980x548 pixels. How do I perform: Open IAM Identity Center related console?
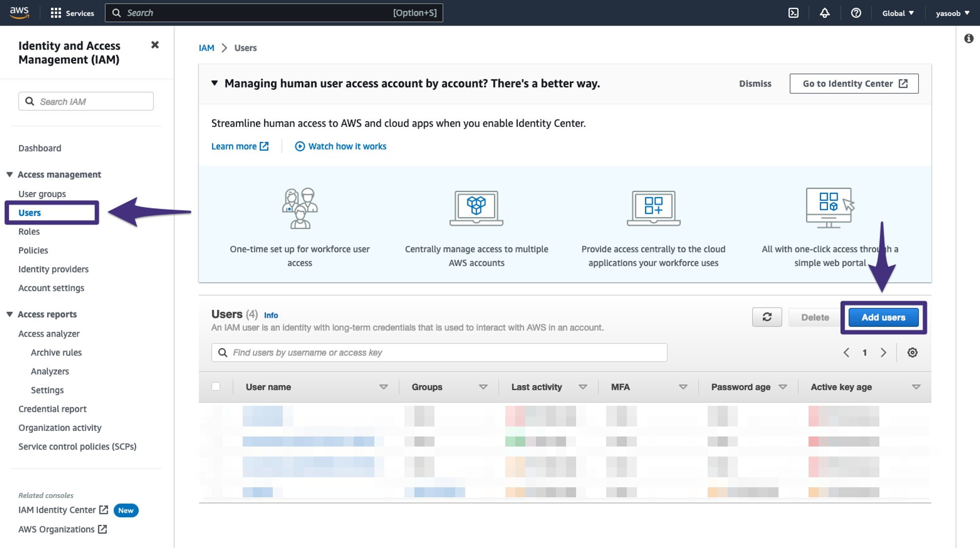click(63, 510)
